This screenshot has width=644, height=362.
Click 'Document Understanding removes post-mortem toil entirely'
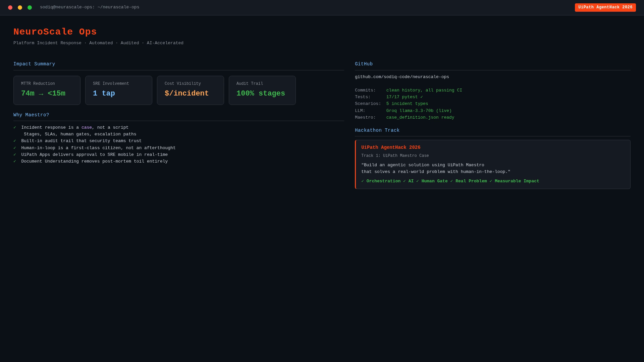pos(95,162)
